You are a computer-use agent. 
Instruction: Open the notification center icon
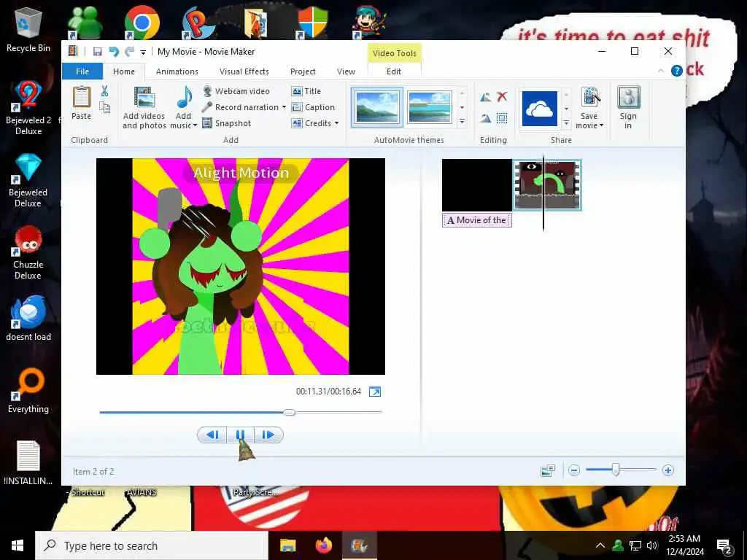[724, 545]
